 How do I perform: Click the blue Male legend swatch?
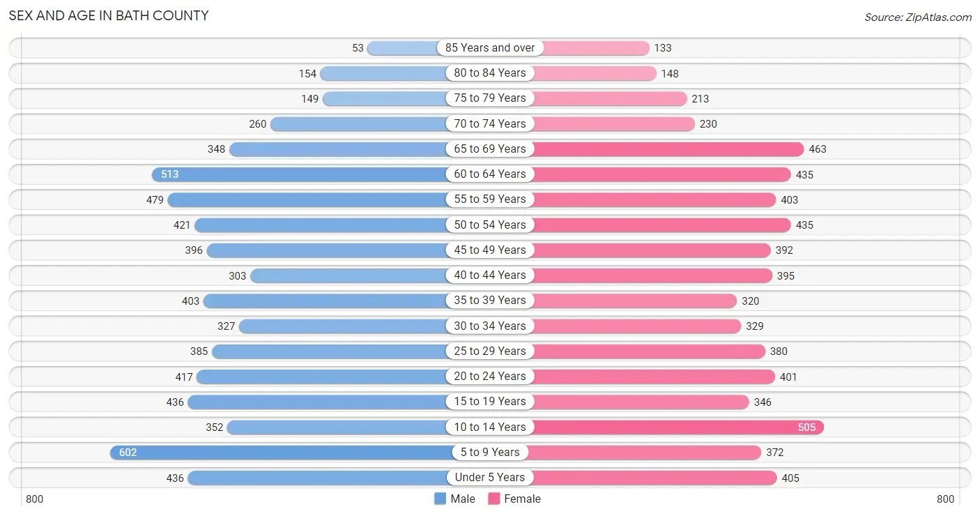pos(440,499)
